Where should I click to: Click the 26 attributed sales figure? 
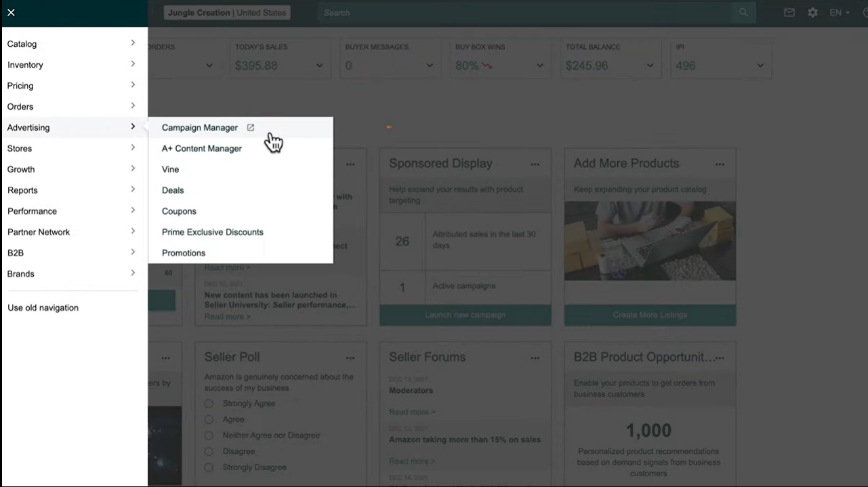tap(402, 241)
